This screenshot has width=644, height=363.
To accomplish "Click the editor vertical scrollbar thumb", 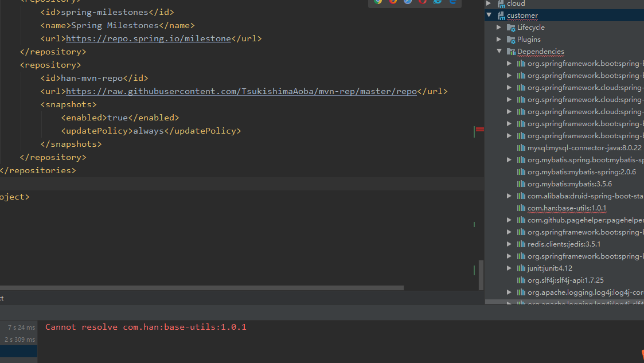I will pos(481,275).
